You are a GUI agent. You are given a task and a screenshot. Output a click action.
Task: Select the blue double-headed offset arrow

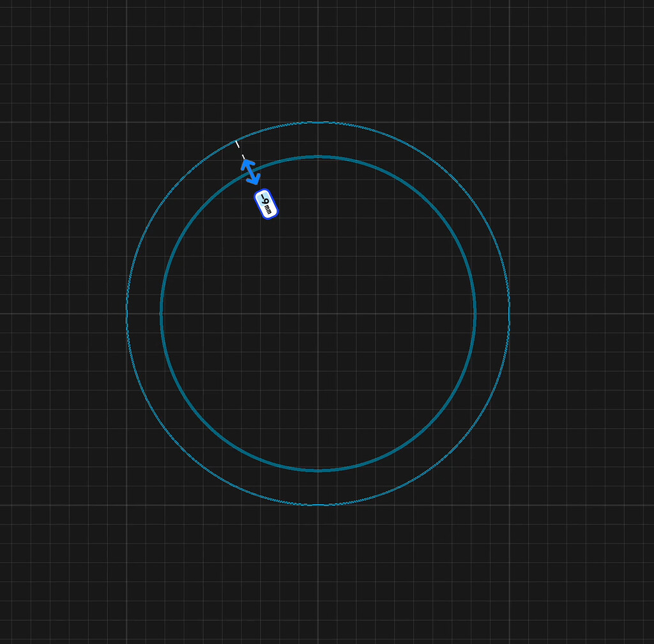[x=250, y=171]
